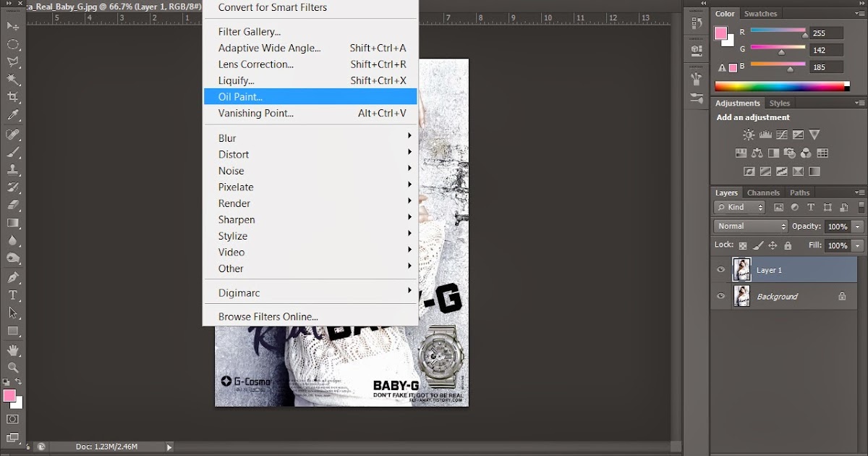Image resolution: width=868 pixels, height=456 pixels.
Task: Open Filter Gallery
Action: 311,32
